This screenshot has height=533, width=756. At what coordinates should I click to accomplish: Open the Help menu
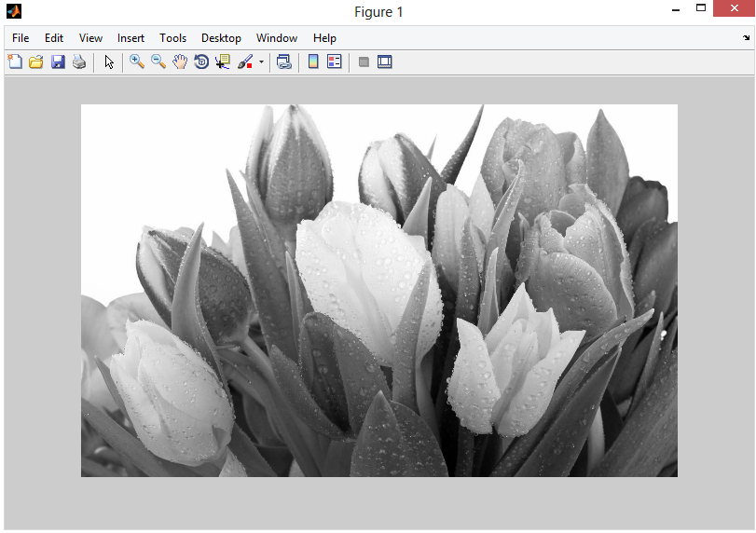click(x=324, y=38)
